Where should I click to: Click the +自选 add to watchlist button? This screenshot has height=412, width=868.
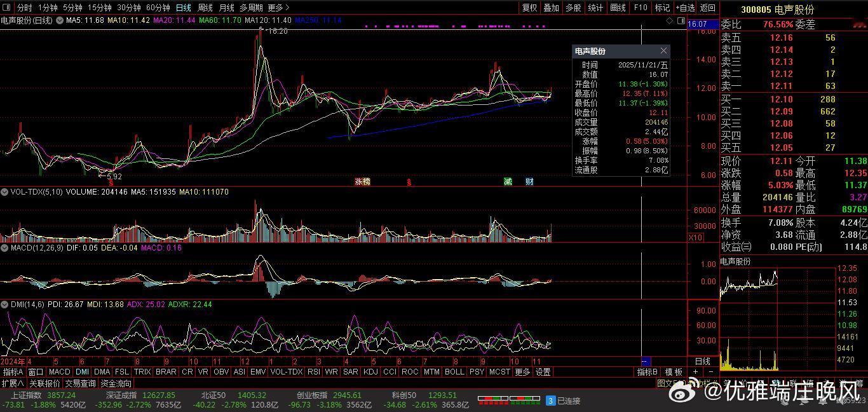click(x=685, y=8)
